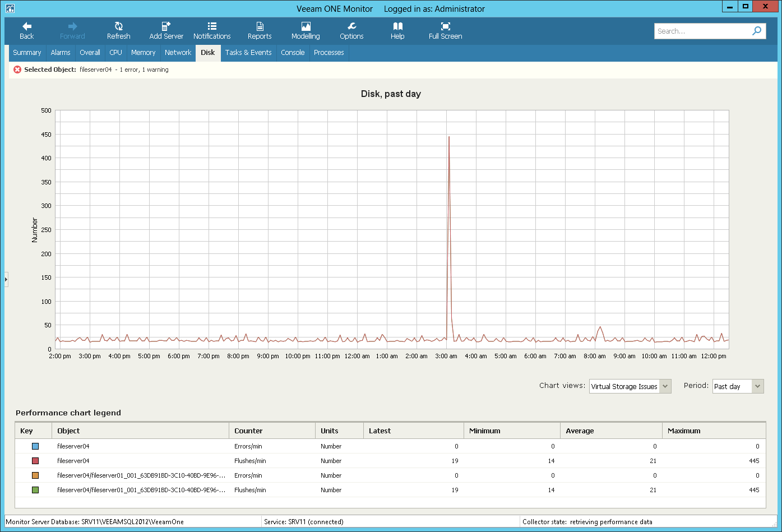Switch to the Summary tab
This screenshot has height=532, width=782.
tap(27, 53)
